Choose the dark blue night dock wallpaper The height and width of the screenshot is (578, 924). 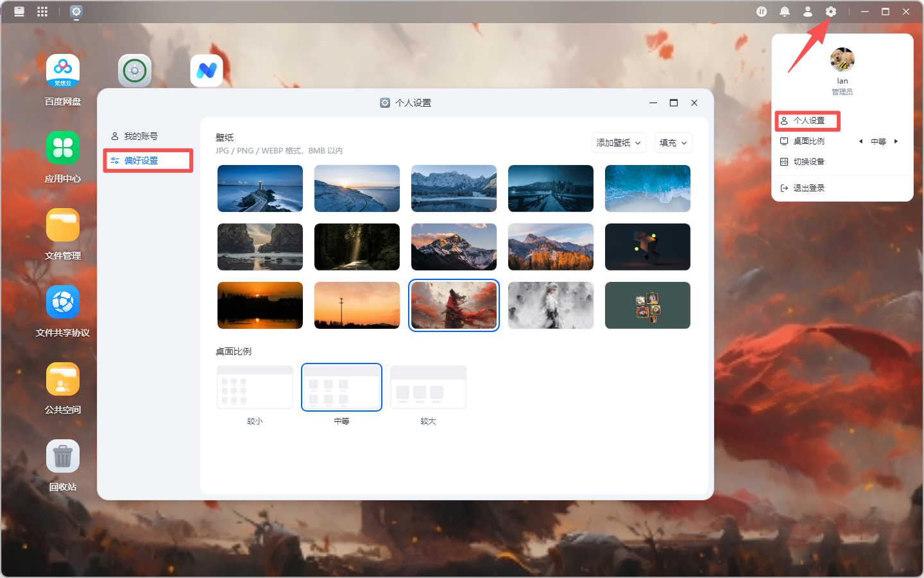(551, 188)
